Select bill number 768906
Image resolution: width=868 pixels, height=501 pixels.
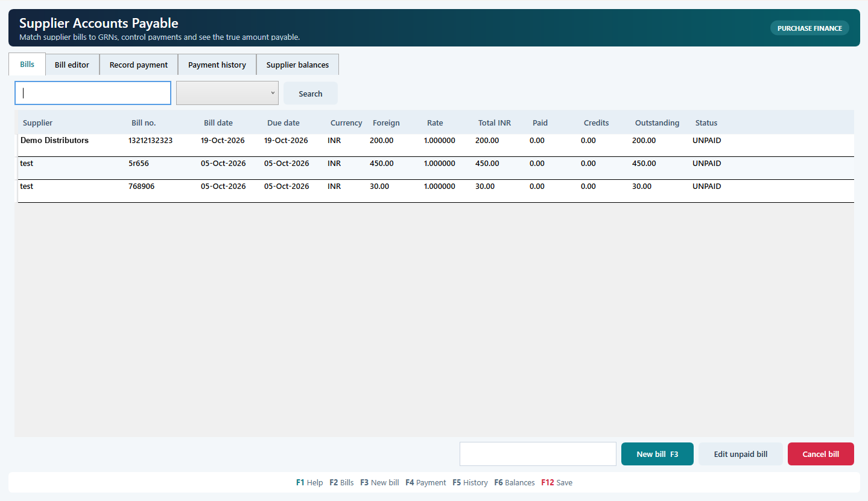pos(141,187)
